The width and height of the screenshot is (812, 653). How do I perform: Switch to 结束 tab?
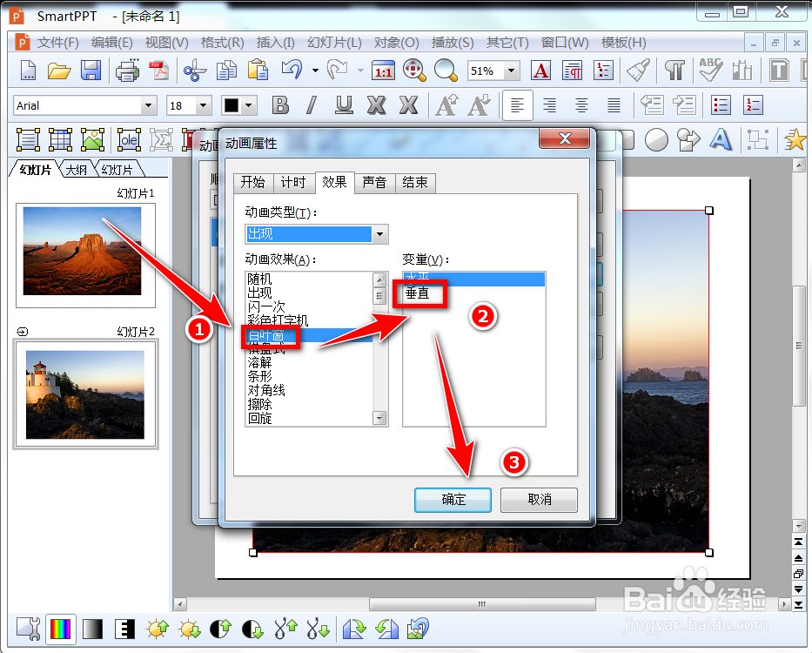415,183
